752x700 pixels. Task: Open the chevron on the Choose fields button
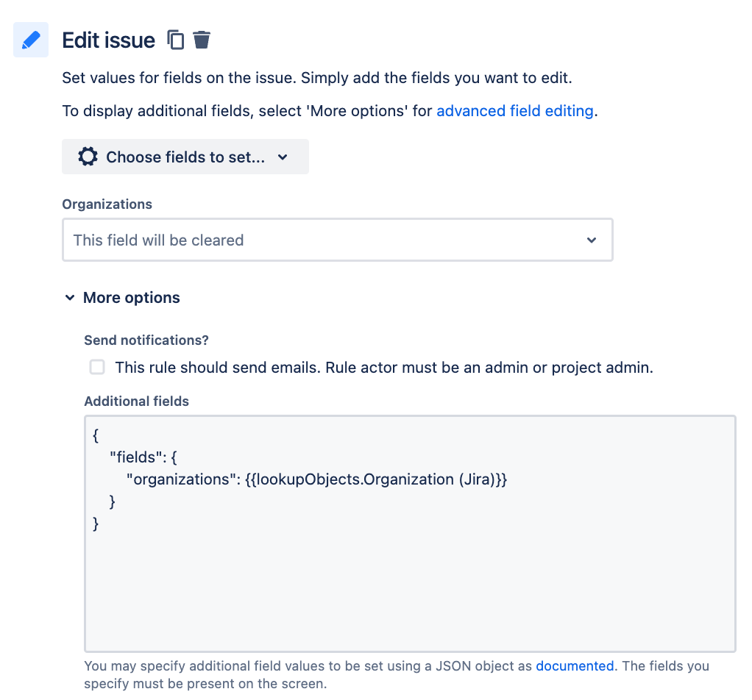283,157
